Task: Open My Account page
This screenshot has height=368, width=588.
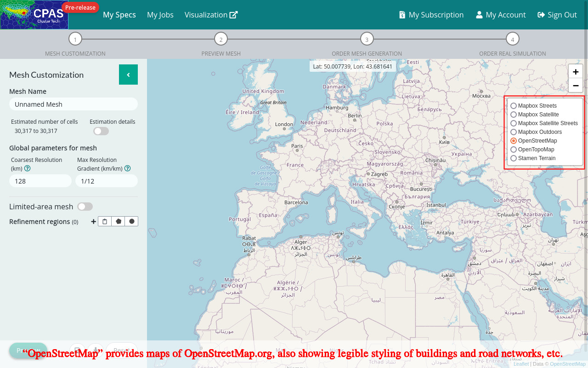Action: point(501,15)
